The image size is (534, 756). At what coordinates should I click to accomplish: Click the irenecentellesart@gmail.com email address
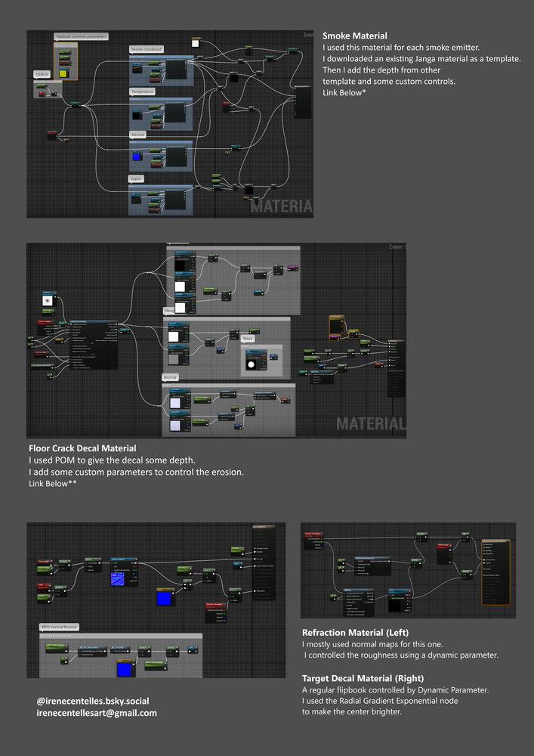(x=97, y=713)
